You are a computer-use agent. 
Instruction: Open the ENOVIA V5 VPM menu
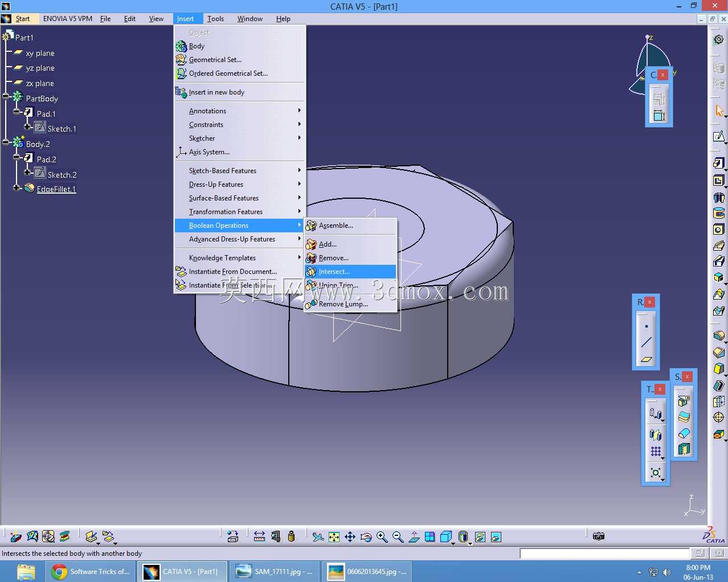pos(68,19)
